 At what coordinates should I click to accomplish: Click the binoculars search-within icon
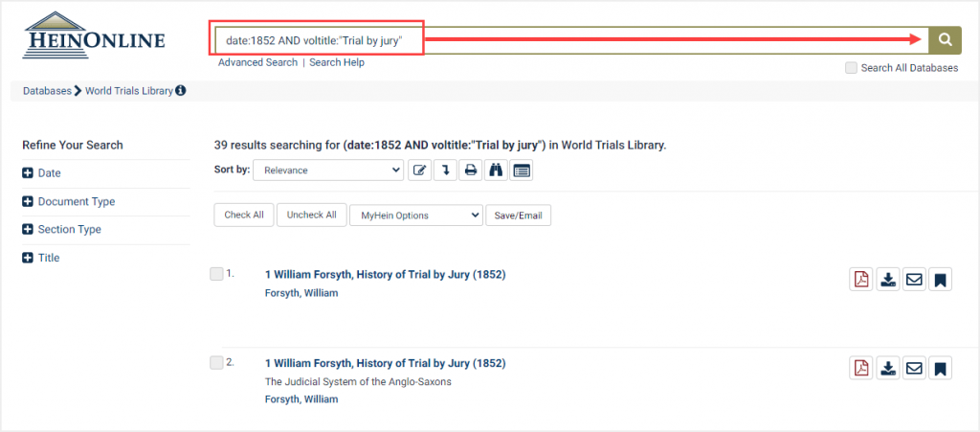click(x=497, y=171)
